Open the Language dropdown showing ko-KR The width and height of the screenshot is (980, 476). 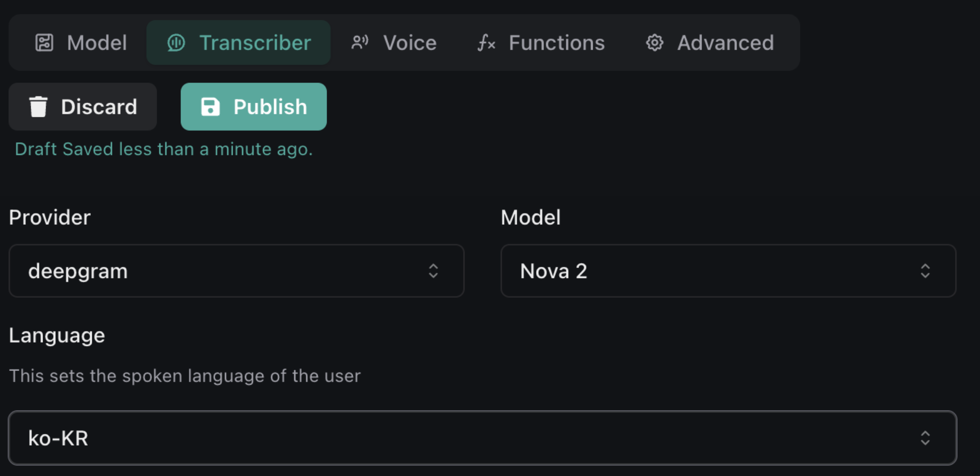[482, 438]
